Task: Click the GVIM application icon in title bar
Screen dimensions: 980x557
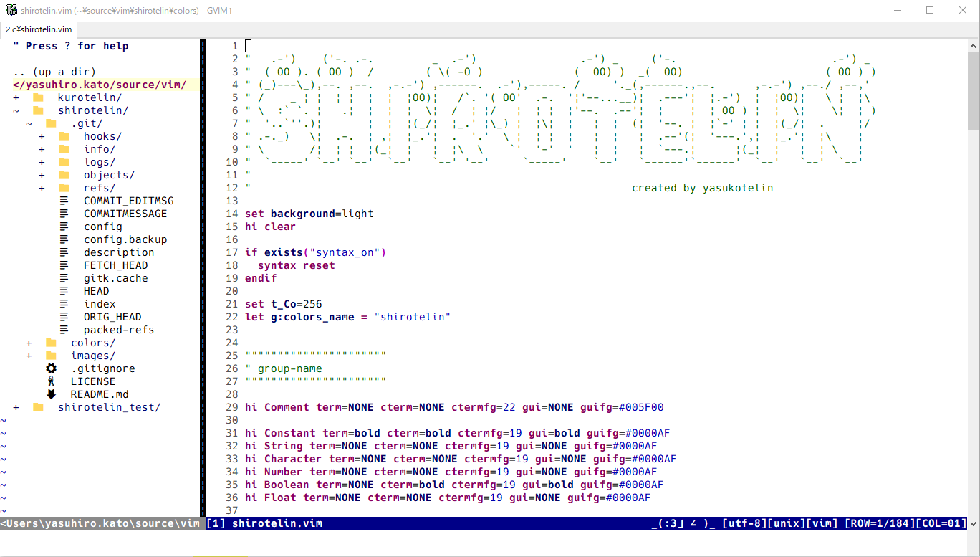Action: [11, 10]
